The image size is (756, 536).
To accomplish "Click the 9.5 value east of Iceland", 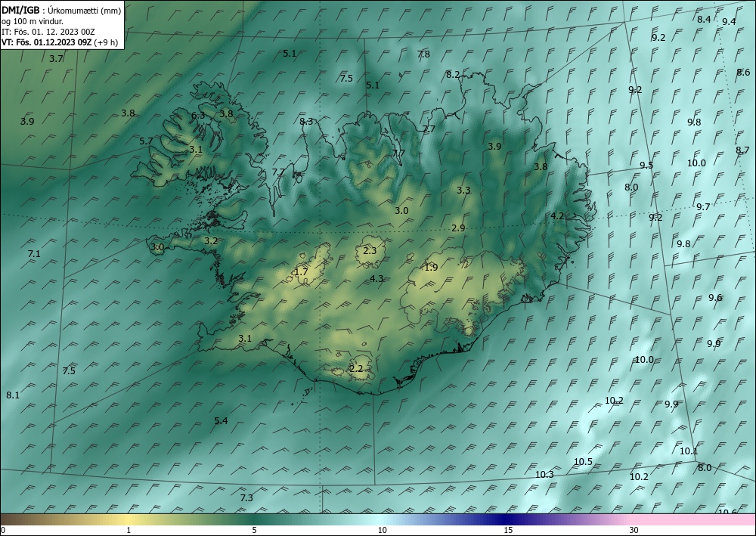I will point(646,166).
